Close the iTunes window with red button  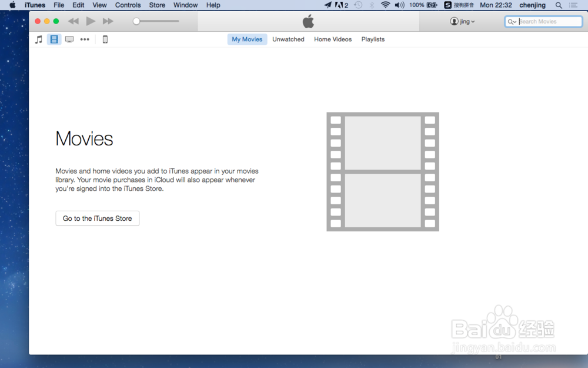tap(38, 21)
